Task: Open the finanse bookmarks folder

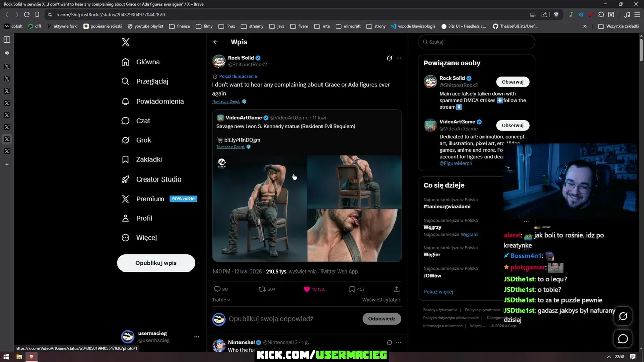Action: [180, 26]
